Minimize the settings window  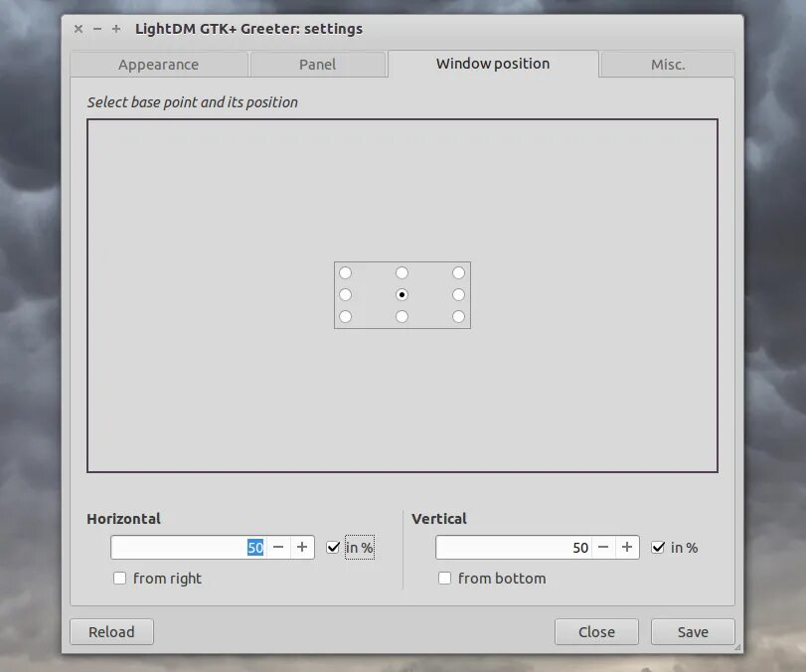tap(97, 29)
